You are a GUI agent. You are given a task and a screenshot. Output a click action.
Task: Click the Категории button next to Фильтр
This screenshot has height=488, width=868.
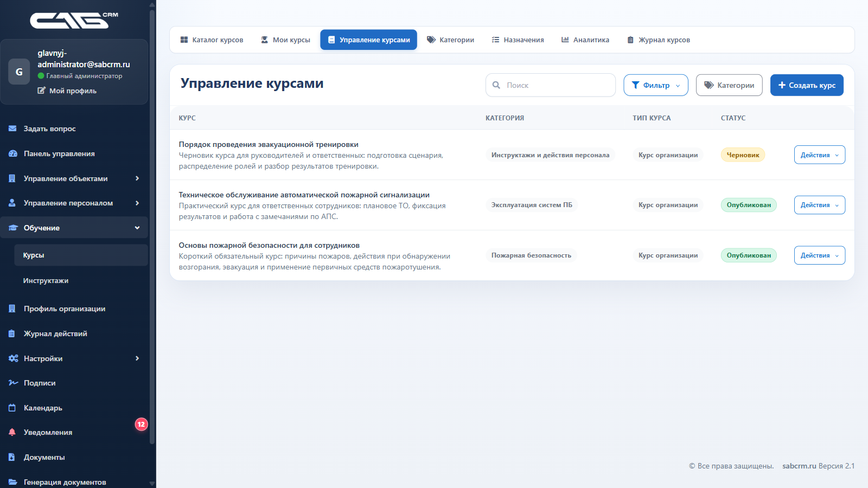[729, 85]
